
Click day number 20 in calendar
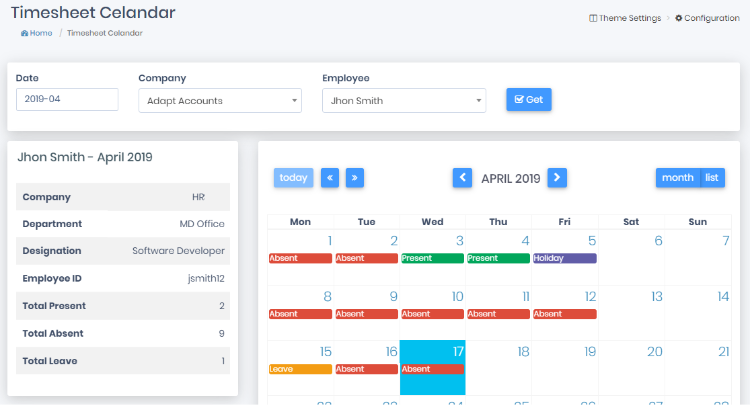point(655,352)
